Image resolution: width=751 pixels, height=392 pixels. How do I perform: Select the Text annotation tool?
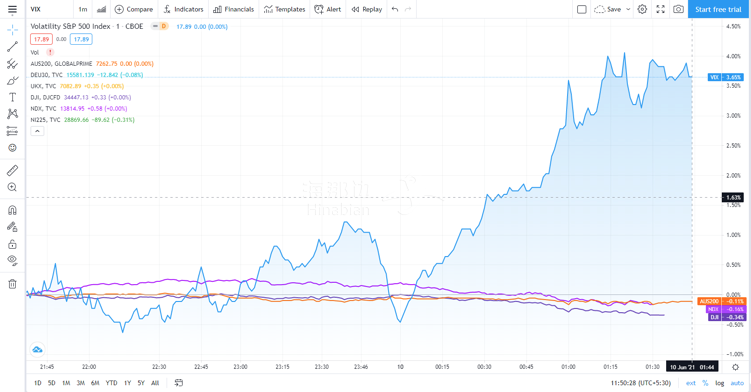pyautogui.click(x=12, y=97)
